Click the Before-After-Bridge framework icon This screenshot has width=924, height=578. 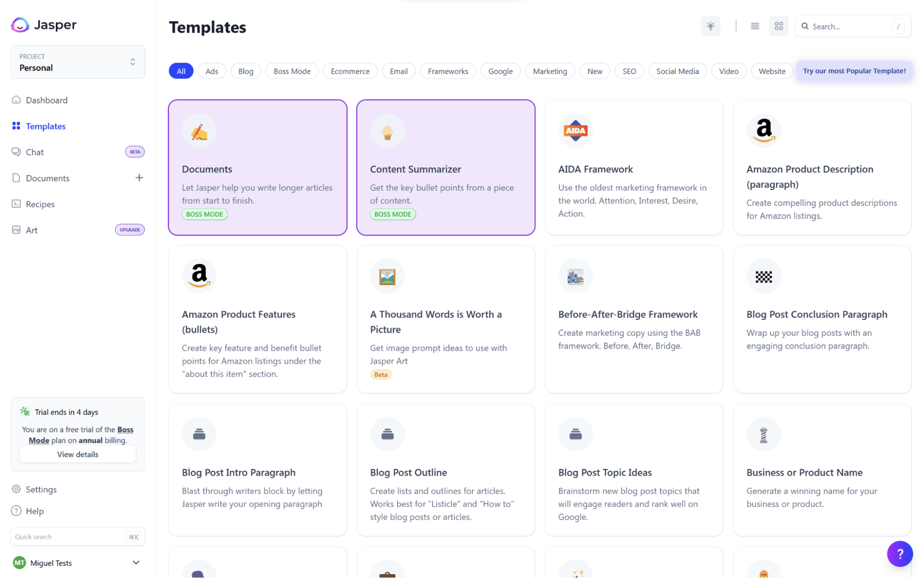tap(575, 277)
